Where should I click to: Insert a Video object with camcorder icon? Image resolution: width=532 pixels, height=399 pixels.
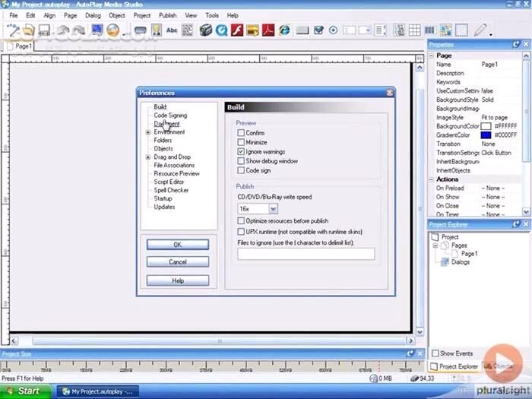(x=205, y=30)
